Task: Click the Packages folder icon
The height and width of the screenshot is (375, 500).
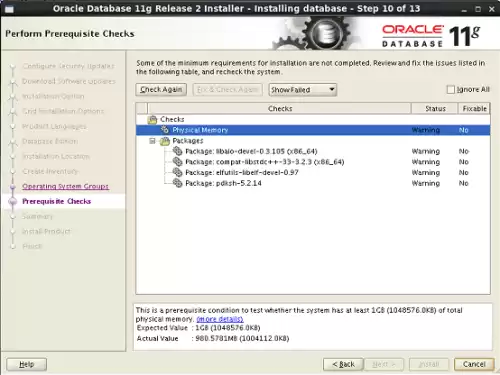Action: pyautogui.click(x=165, y=141)
